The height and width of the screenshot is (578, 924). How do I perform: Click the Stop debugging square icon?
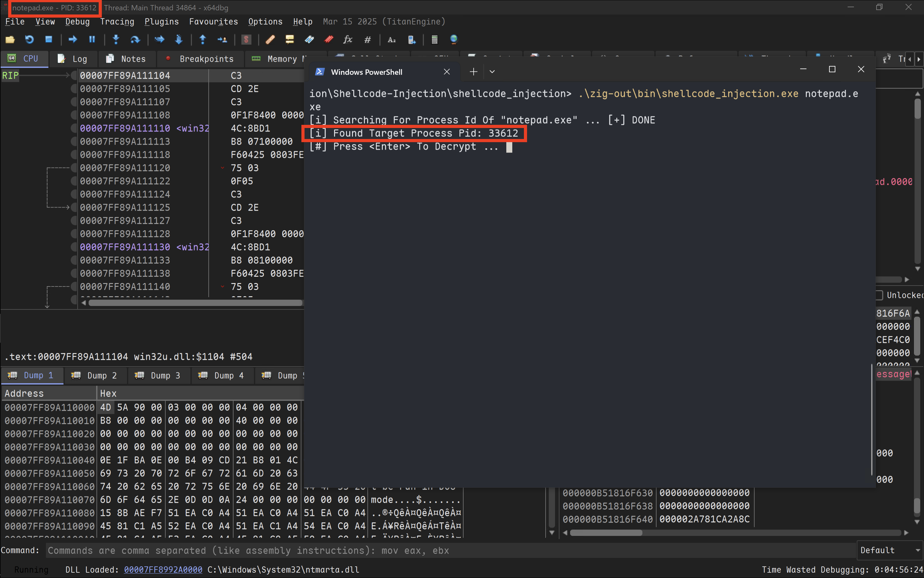click(48, 39)
